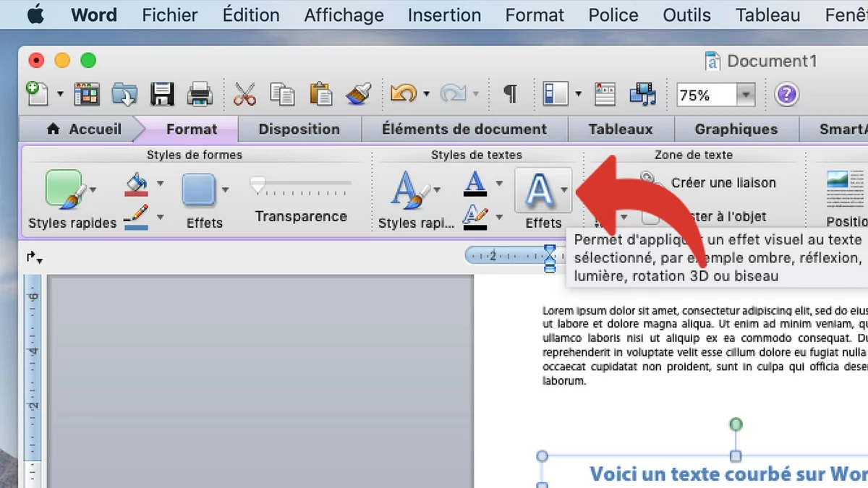Click the text Effets glowing A icon
The width and height of the screenshot is (868, 488).
click(x=538, y=190)
